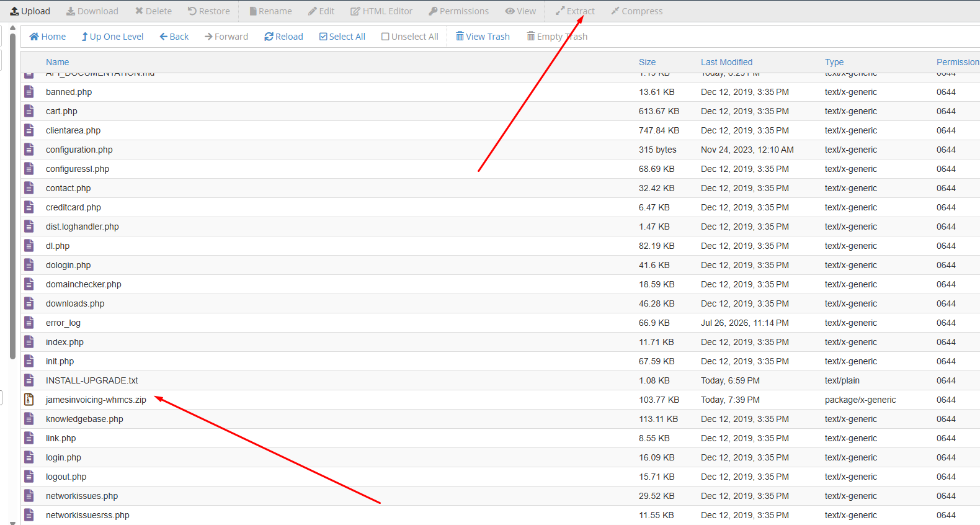Image resolution: width=980 pixels, height=525 pixels.
Task: Click Rename in the toolbar
Action: tap(270, 11)
